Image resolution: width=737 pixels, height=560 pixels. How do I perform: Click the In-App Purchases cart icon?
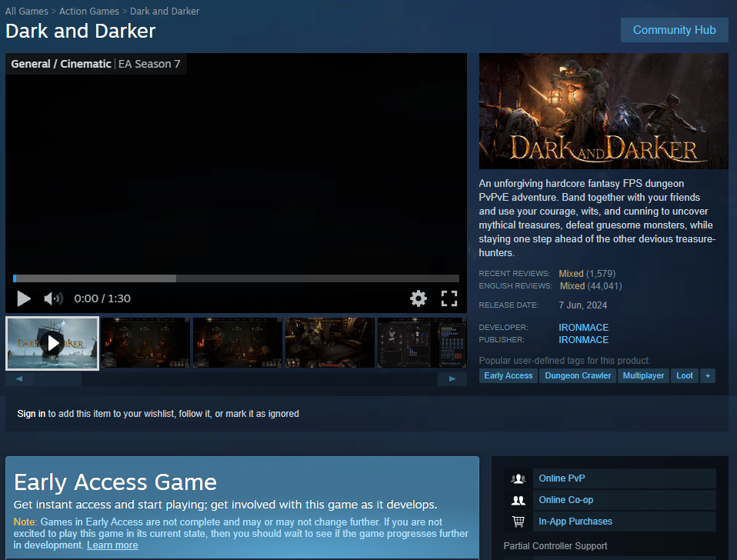pos(518,522)
